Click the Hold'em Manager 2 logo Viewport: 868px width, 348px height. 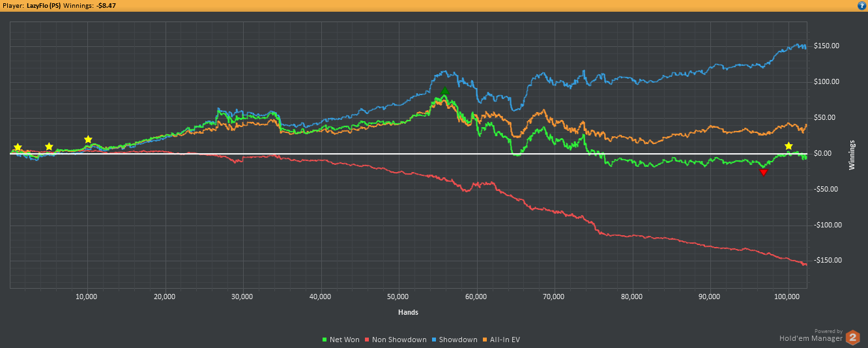pyautogui.click(x=852, y=338)
